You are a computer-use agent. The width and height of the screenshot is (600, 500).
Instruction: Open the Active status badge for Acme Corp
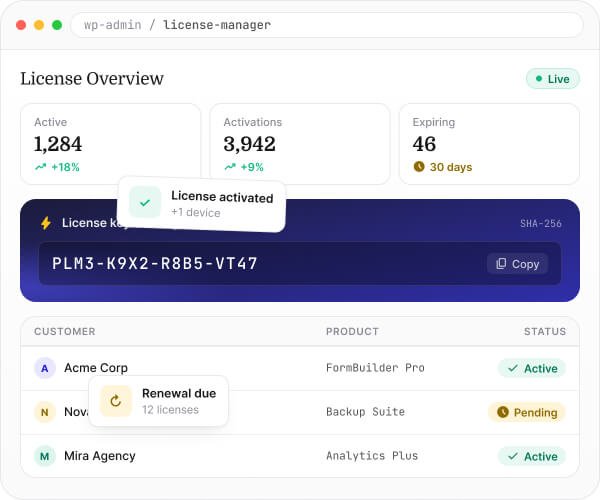[x=532, y=368]
